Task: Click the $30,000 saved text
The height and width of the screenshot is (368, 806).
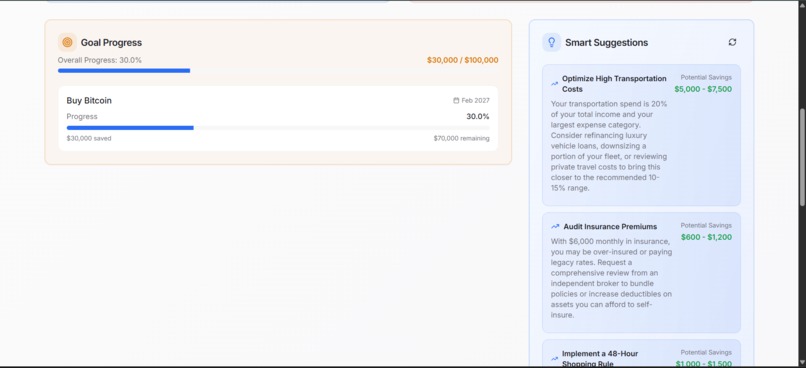Action: (x=89, y=138)
